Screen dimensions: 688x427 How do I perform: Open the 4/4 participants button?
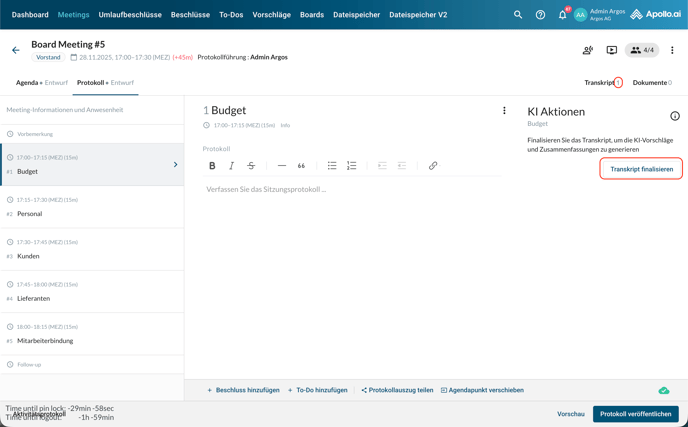642,50
